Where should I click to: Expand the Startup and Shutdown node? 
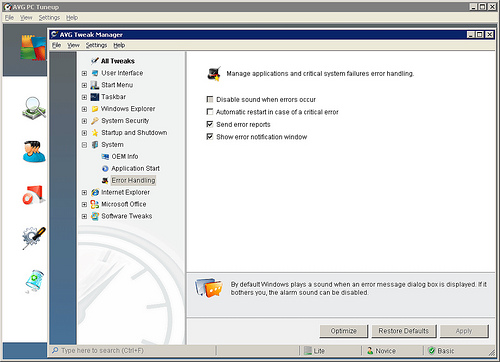(x=84, y=133)
